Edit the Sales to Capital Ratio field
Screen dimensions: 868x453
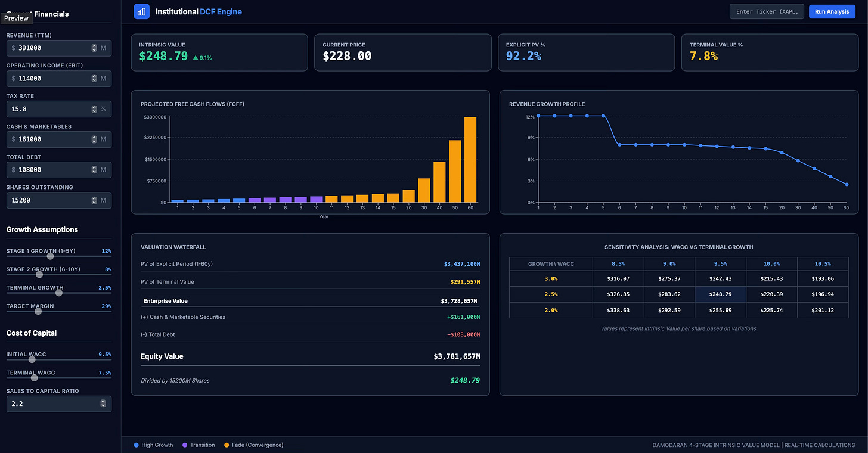[59, 404]
